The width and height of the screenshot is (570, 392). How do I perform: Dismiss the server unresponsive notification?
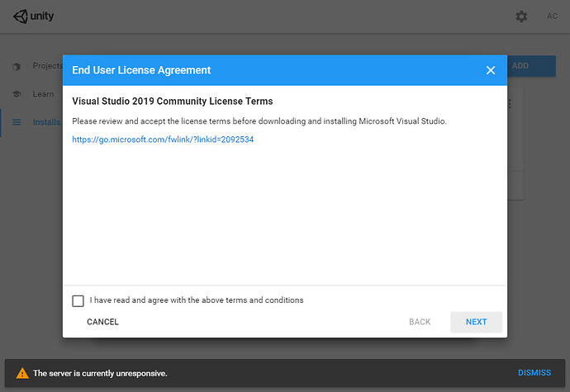534,373
